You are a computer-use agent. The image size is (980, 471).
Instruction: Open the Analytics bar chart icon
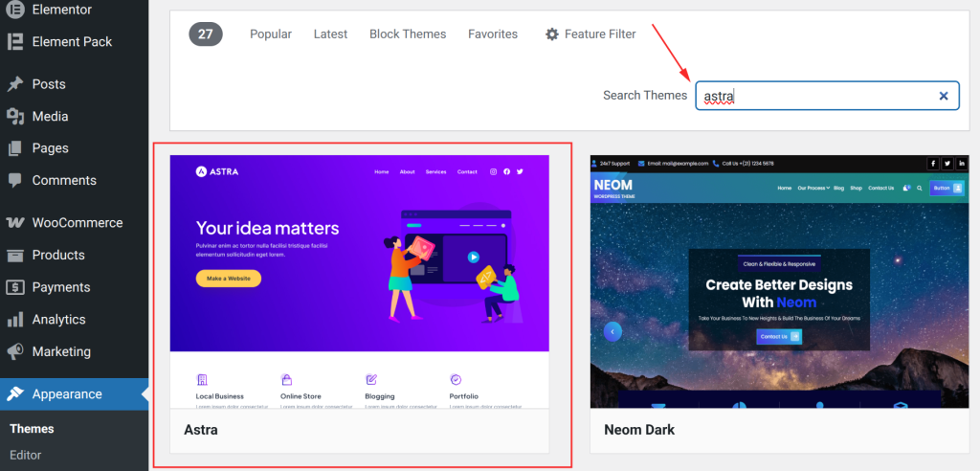(15, 320)
